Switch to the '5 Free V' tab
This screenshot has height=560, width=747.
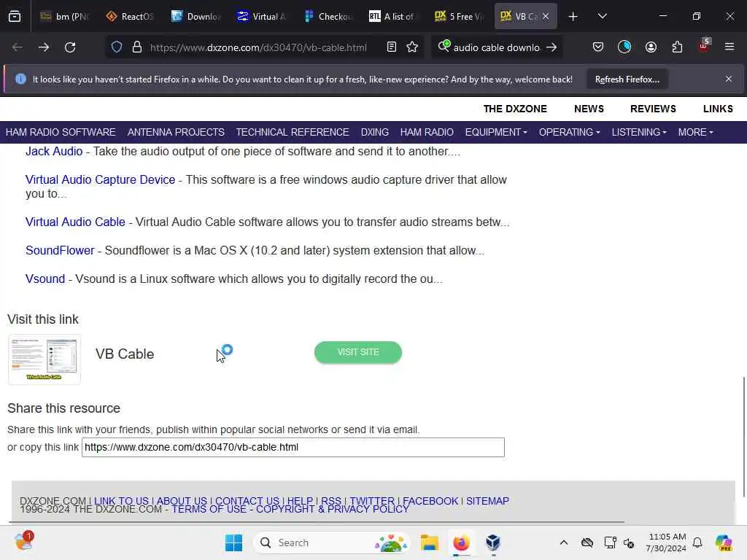[458, 17]
